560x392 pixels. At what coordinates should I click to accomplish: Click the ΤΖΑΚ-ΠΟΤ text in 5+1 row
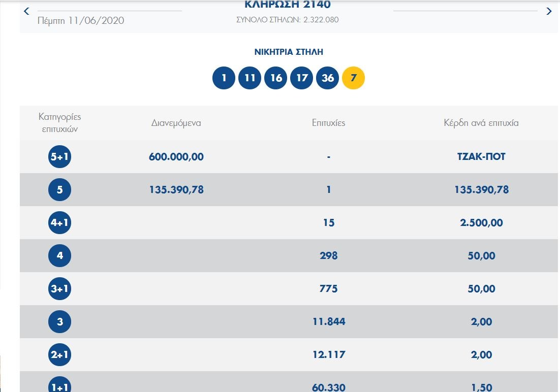coord(481,157)
